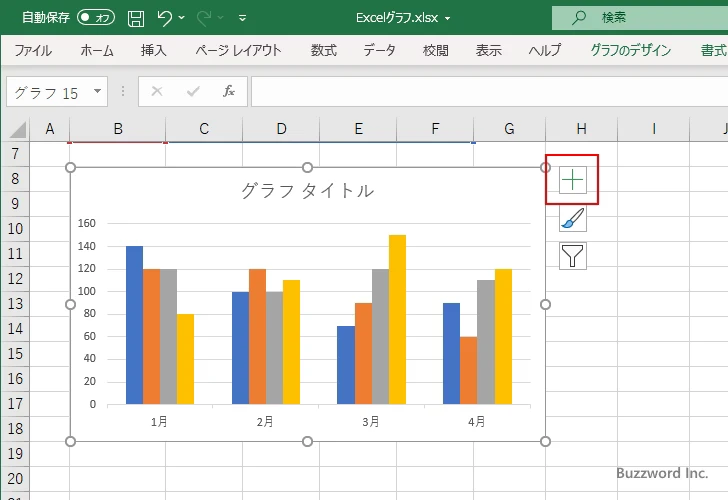Select column A header
This screenshot has width=728, height=500.
click(x=50, y=129)
